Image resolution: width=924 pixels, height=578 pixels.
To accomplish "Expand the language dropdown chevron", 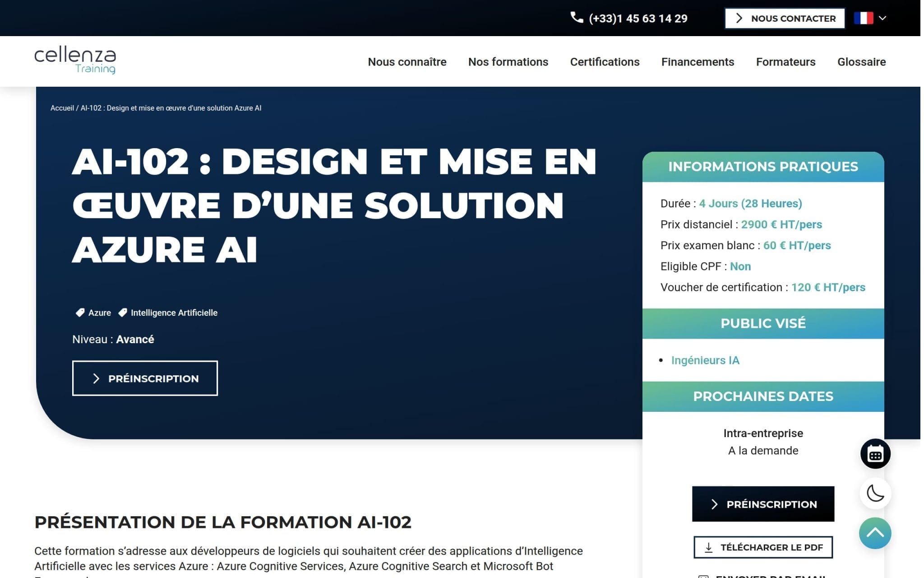I will 883,18.
